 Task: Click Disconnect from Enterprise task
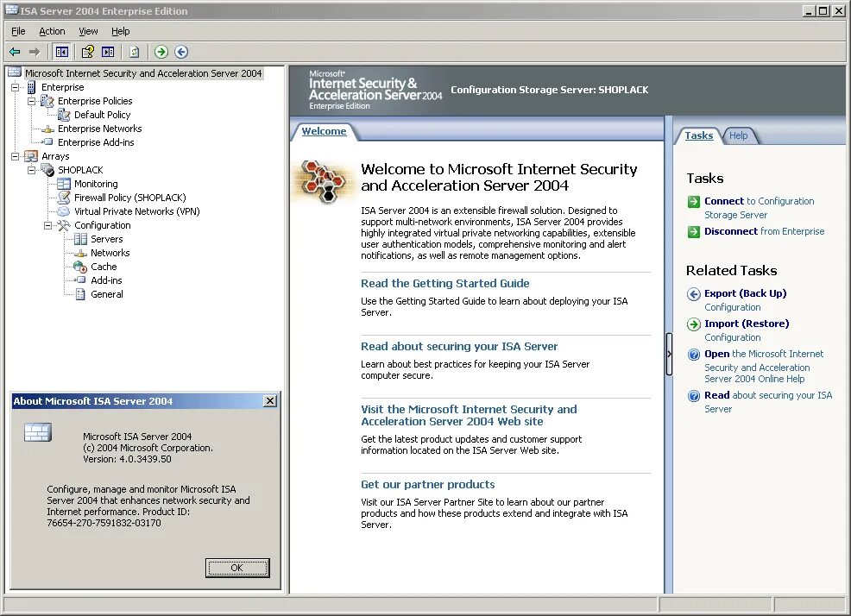pyautogui.click(x=764, y=231)
